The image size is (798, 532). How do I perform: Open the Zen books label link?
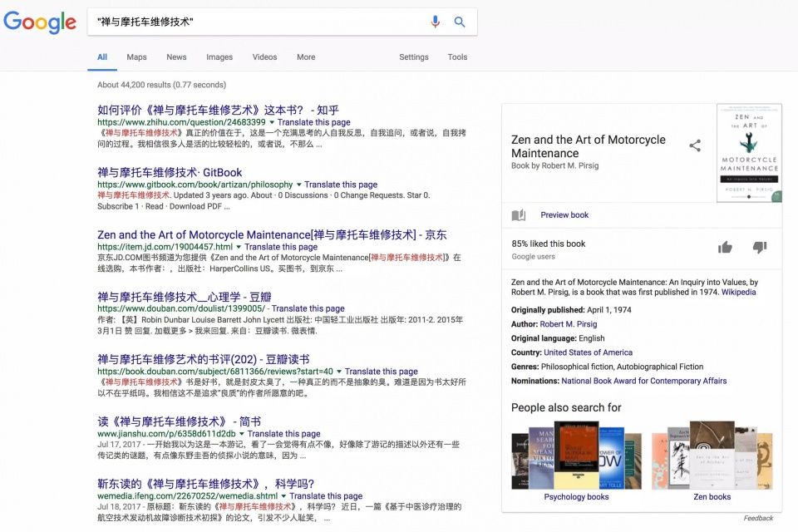pos(712,497)
